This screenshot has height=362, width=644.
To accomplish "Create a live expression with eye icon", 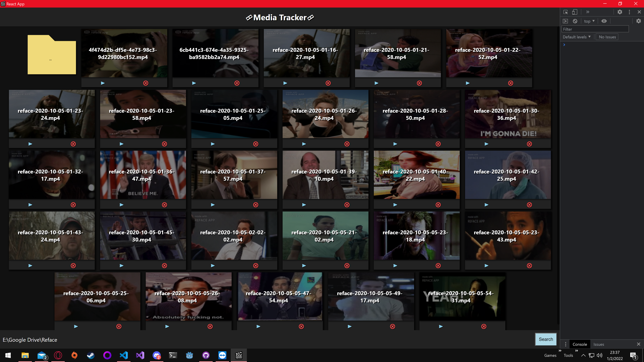I will click(604, 21).
